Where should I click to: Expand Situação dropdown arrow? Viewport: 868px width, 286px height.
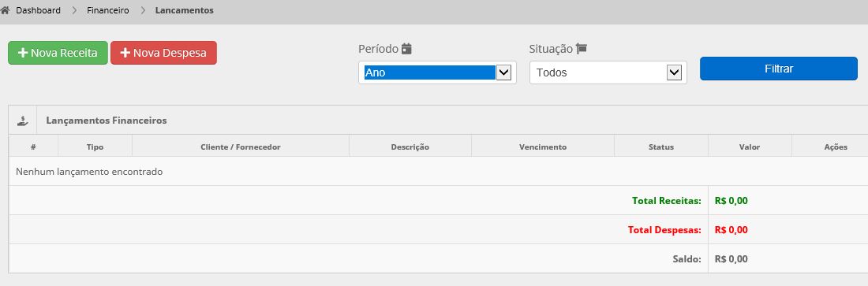[674, 72]
